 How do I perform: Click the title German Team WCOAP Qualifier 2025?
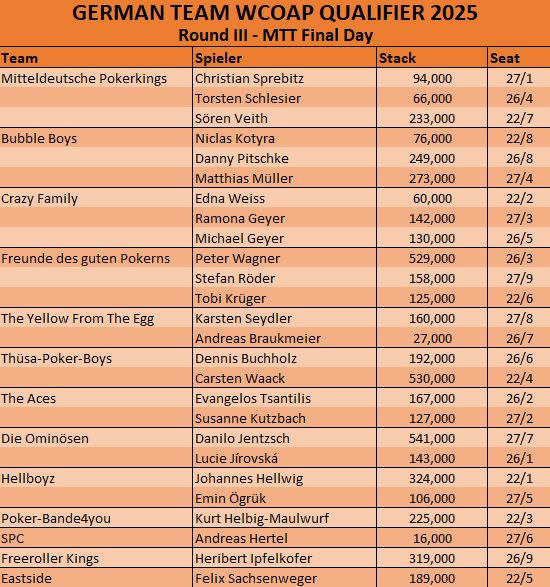tap(275, 12)
